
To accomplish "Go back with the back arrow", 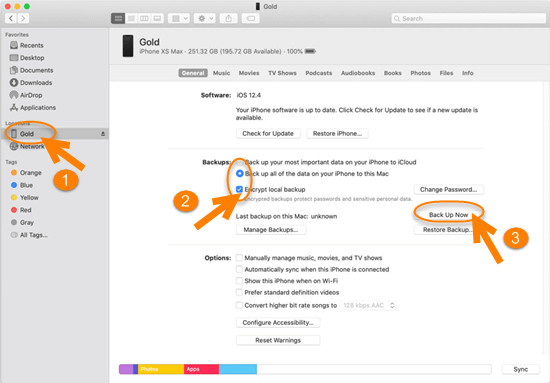I will (x=11, y=18).
